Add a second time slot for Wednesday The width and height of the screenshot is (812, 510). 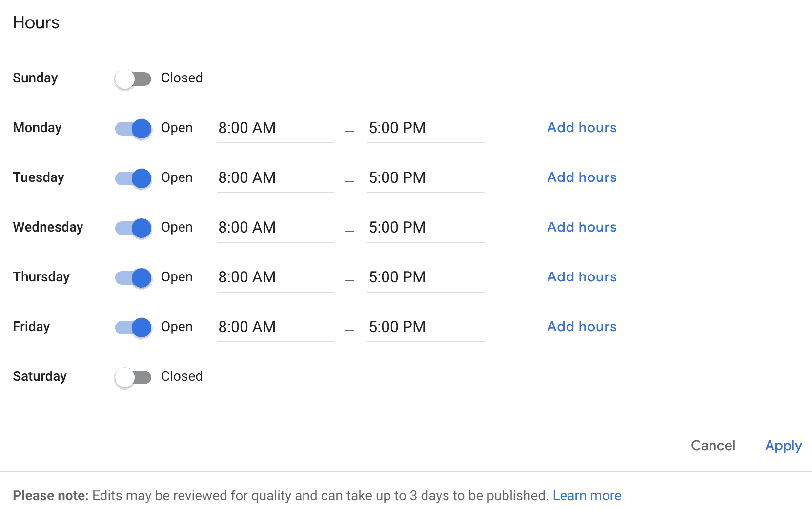point(581,227)
